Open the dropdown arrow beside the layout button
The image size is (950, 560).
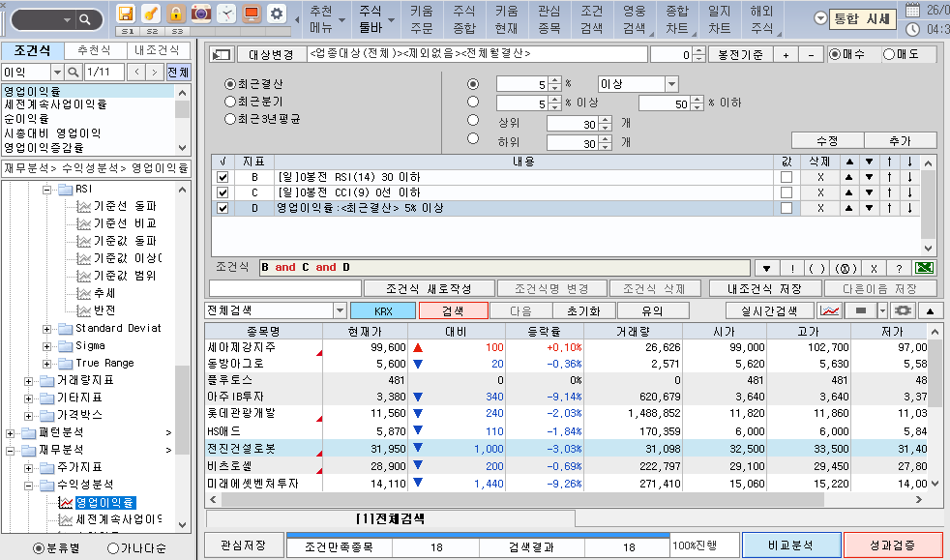882,310
